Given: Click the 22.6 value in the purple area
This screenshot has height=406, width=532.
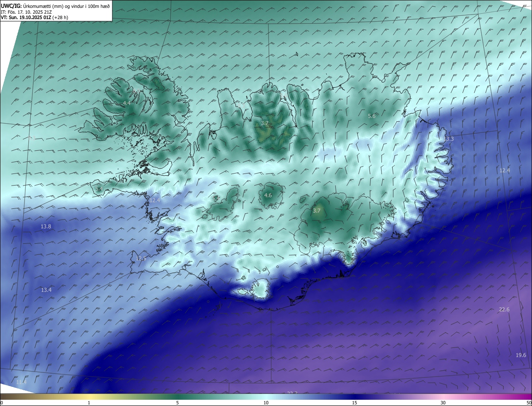Looking at the screenshot, I should 504,309.
